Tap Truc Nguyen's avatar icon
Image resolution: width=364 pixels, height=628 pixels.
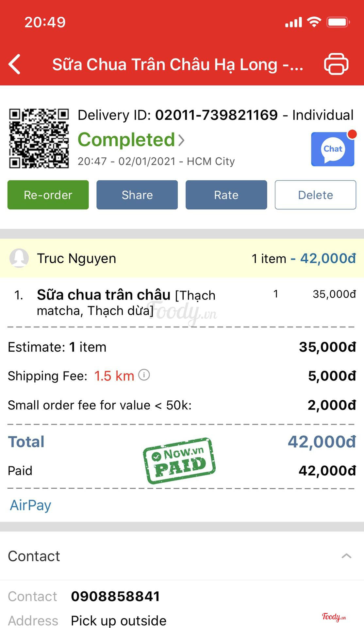(x=19, y=258)
